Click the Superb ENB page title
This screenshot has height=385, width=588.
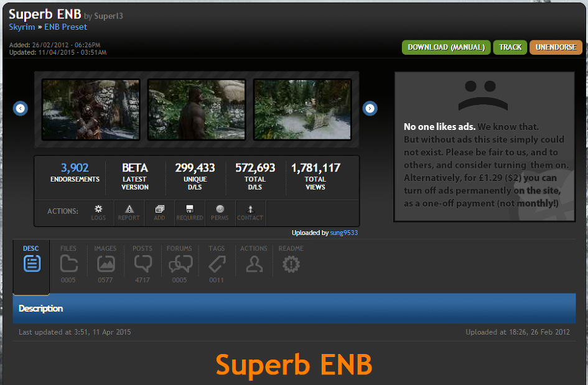(x=45, y=14)
